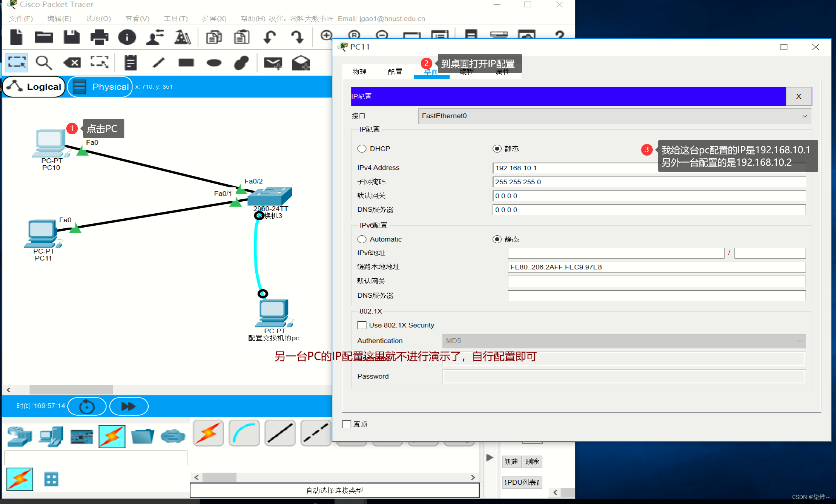Click the 删除 scenario button
The image size is (836, 504).
(x=532, y=461)
